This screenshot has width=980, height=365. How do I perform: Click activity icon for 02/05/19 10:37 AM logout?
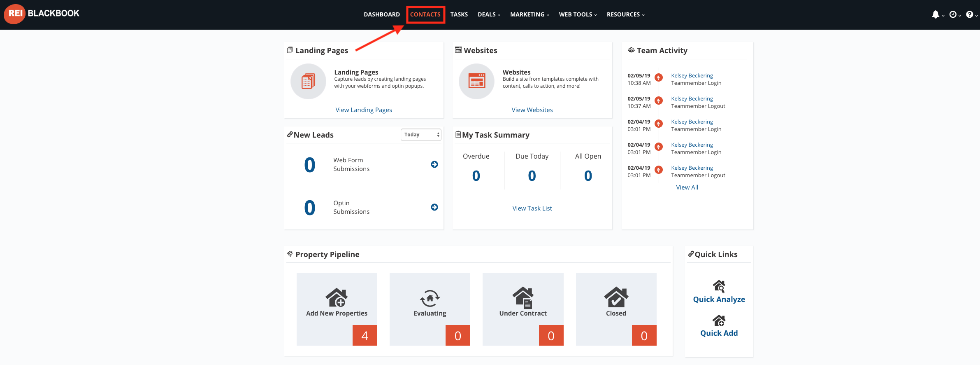pyautogui.click(x=659, y=101)
